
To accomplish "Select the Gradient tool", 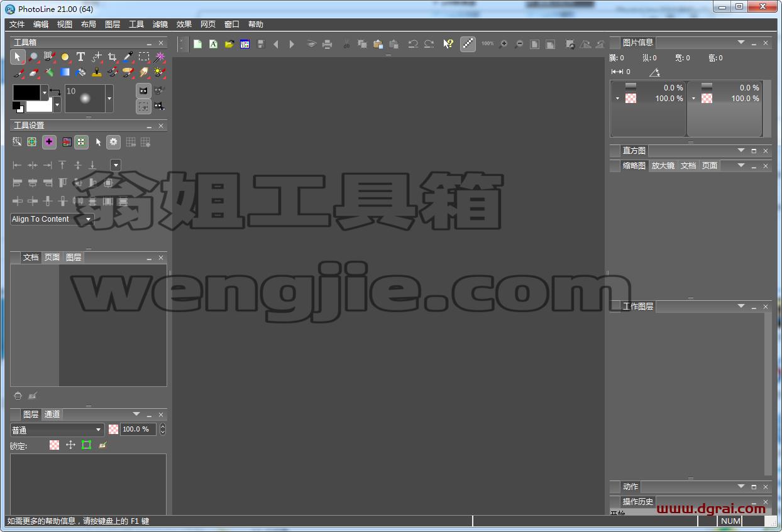I will (x=65, y=72).
